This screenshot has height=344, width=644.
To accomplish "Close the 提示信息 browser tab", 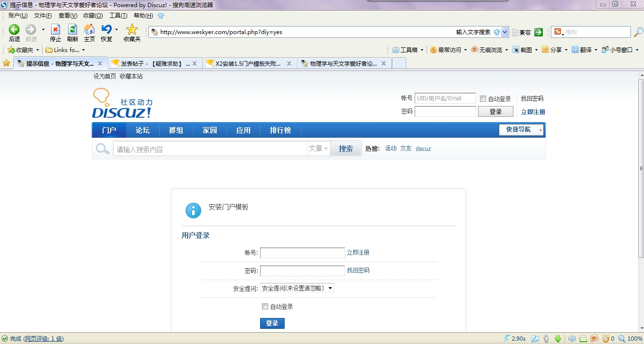I will (x=100, y=63).
